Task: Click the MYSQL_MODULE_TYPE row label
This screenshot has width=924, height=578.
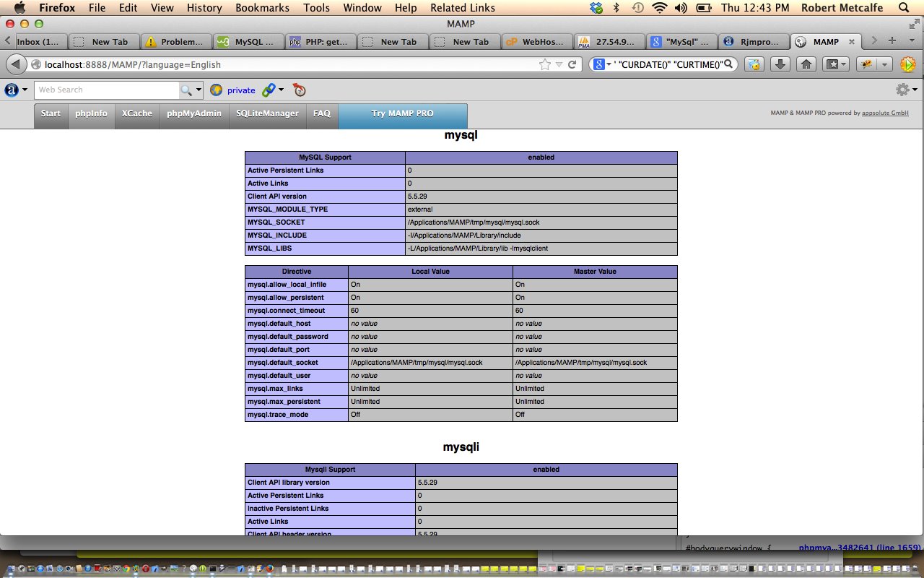Action: (x=326, y=210)
